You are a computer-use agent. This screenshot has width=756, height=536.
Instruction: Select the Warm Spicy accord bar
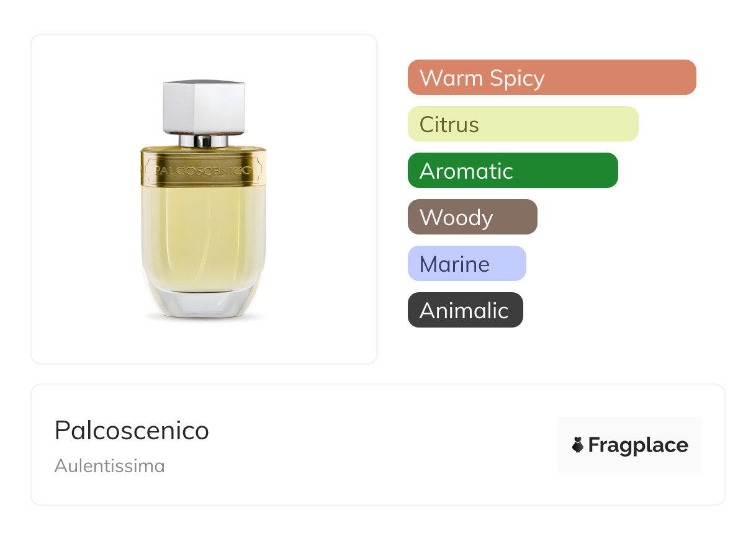pos(551,78)
